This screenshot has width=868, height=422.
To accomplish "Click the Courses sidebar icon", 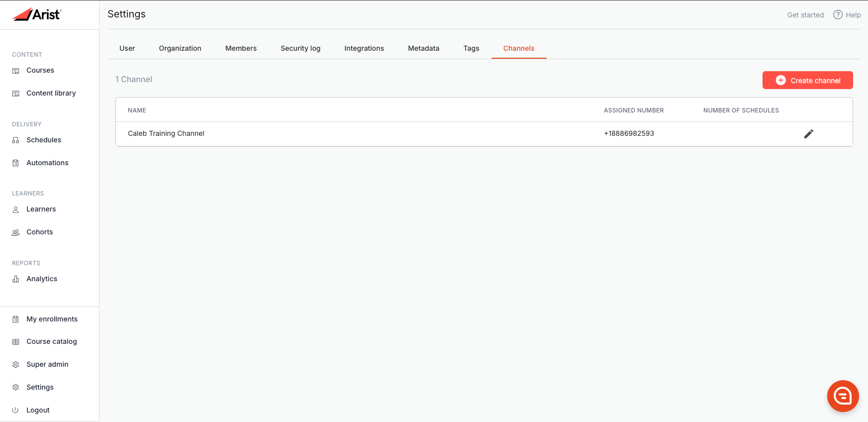I will (16, 71).
